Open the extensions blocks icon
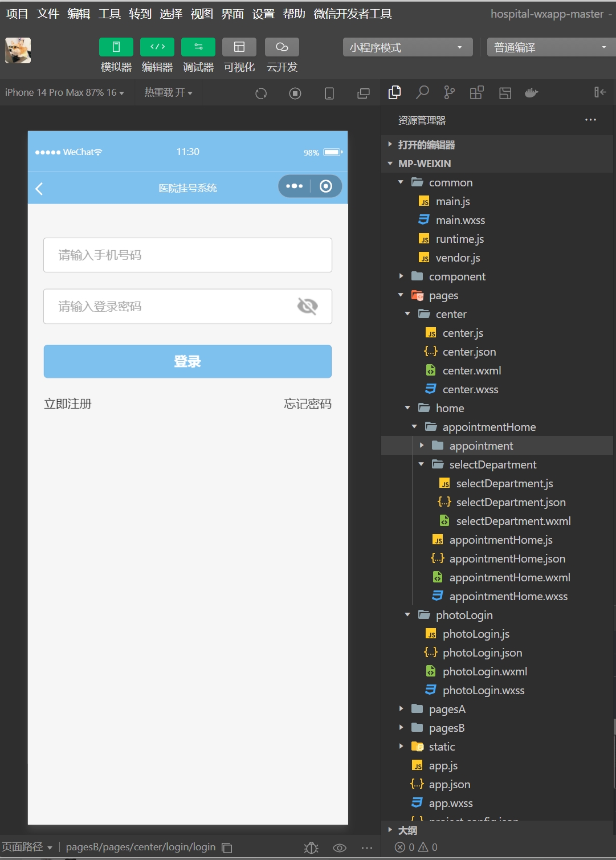 (x=477, y=92)
